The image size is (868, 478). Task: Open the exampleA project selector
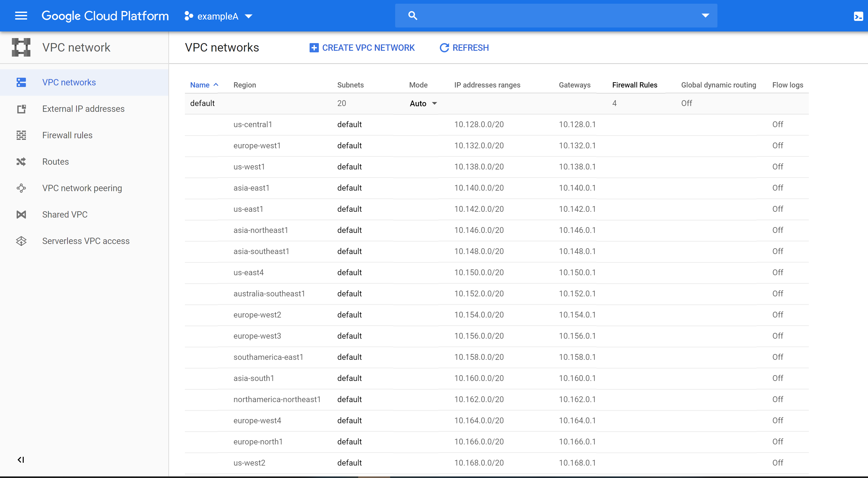point(218,16)
